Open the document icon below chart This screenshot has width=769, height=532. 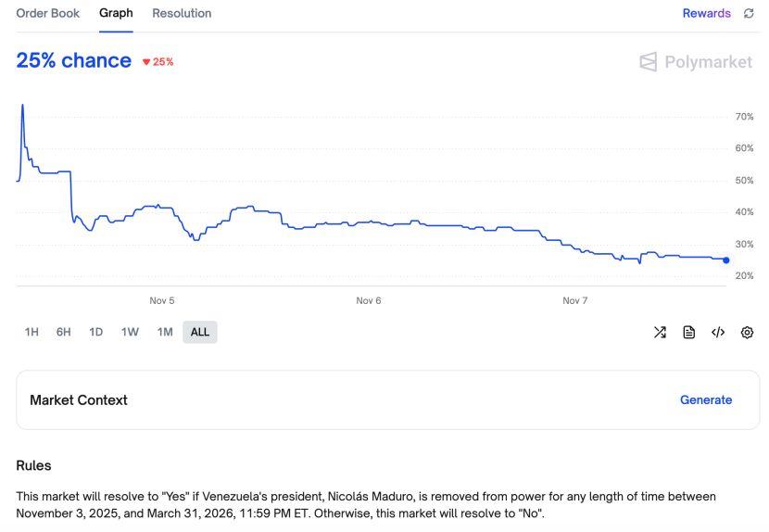(688, 332)
